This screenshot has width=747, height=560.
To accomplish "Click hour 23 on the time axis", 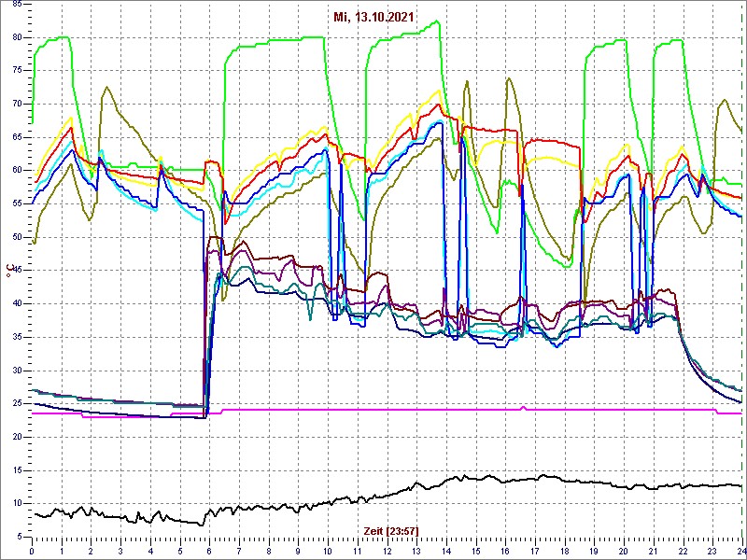I will (712, 552).
